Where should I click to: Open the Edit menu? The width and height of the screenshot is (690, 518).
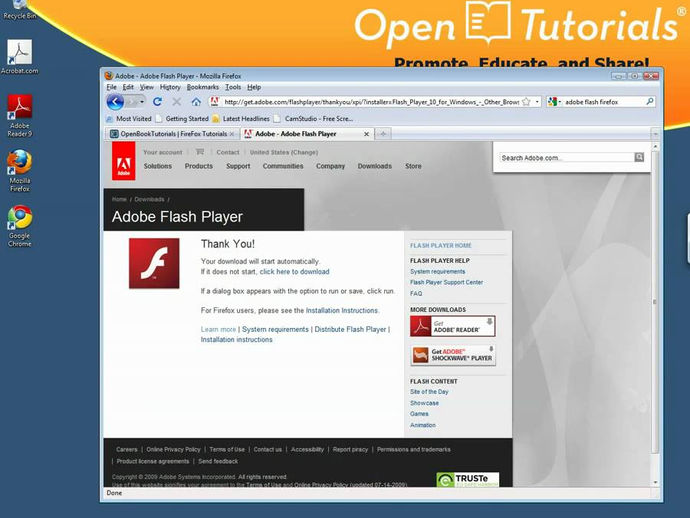tap(128, 87)
